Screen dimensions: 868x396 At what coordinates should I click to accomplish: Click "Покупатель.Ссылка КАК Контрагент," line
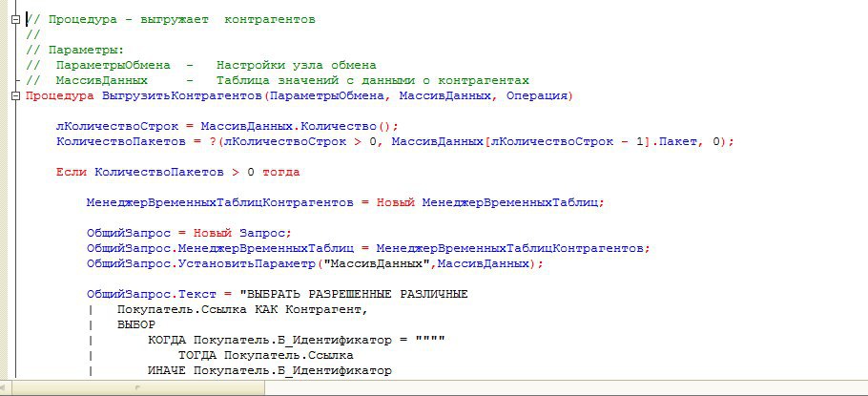[x=242, y=309]
